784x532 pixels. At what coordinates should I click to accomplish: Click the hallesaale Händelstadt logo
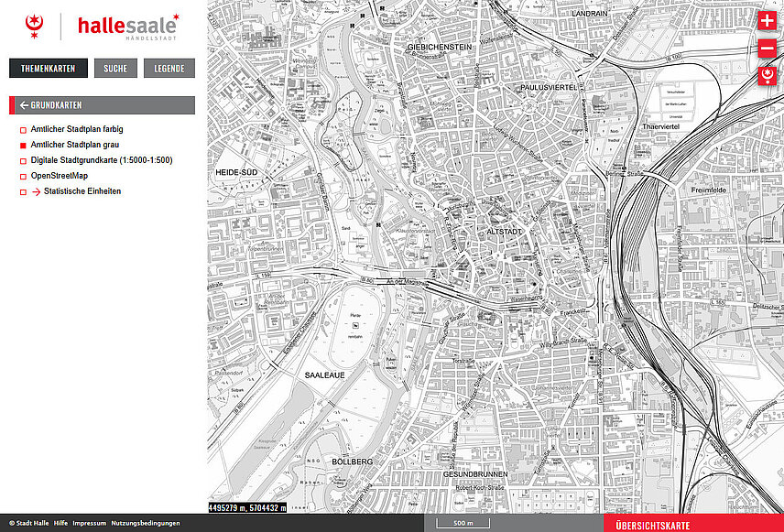(x=127, y=27)
